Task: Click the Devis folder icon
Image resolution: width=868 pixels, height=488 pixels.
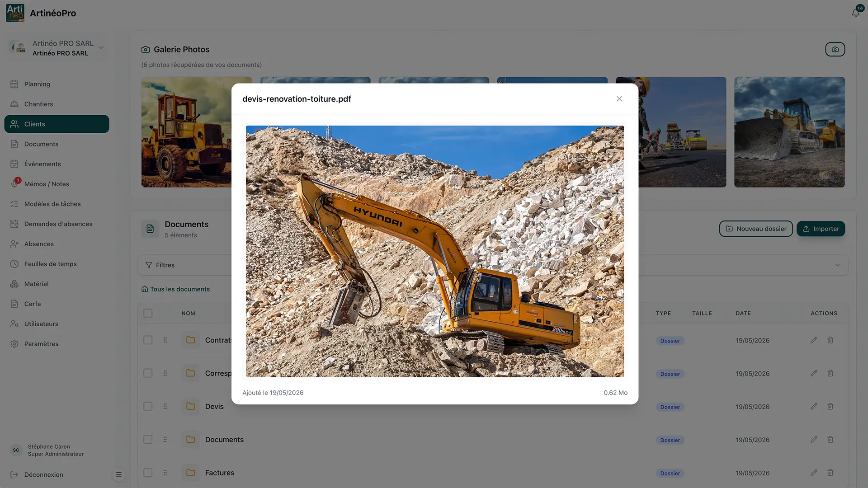Action: click(191, 406)
